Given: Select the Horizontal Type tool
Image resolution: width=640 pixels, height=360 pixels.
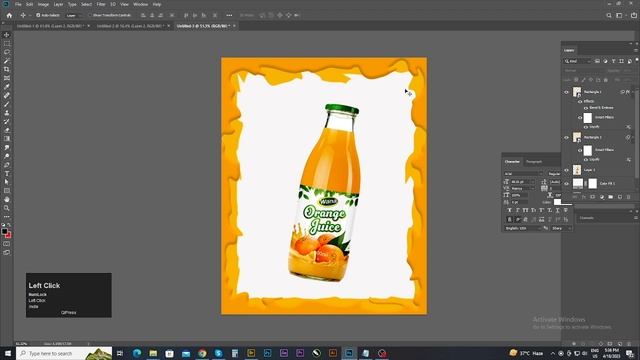Looking at the screenshot, I should tap(7, 173).
